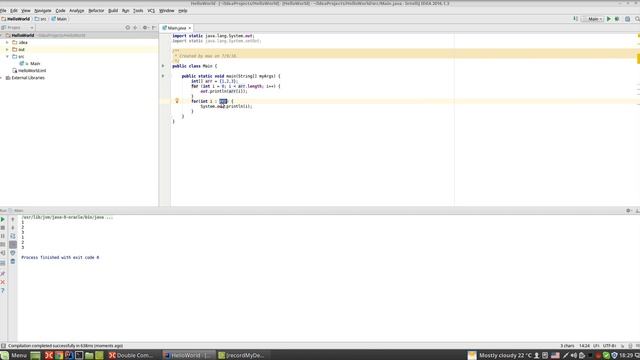
Task: Click the down arrow in Run panel
Action: point(13,228)
